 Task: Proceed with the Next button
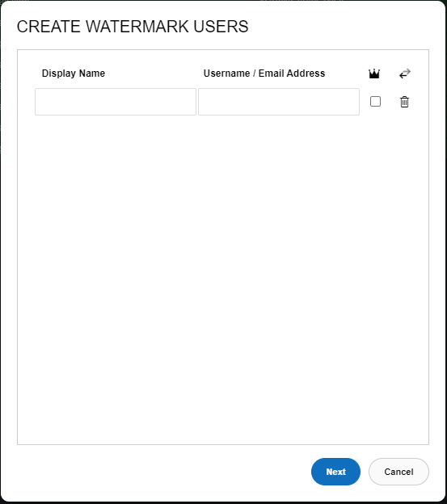[x=335, y=472]
